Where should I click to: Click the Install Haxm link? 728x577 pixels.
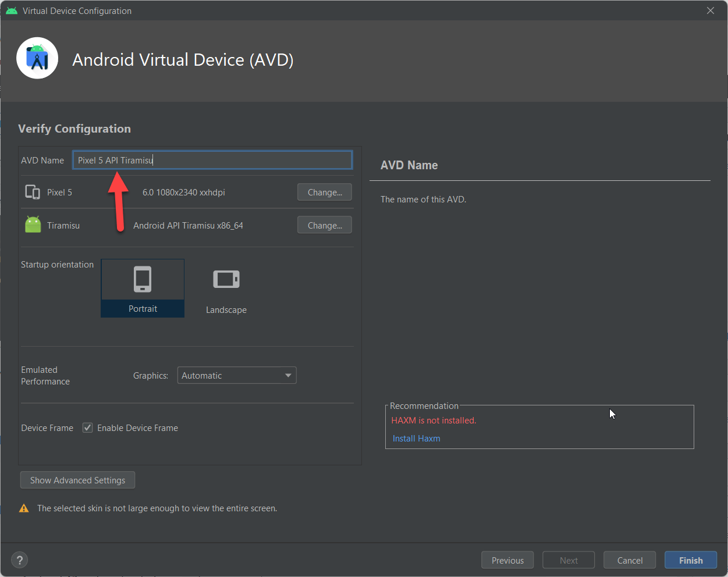coord(416,439)
